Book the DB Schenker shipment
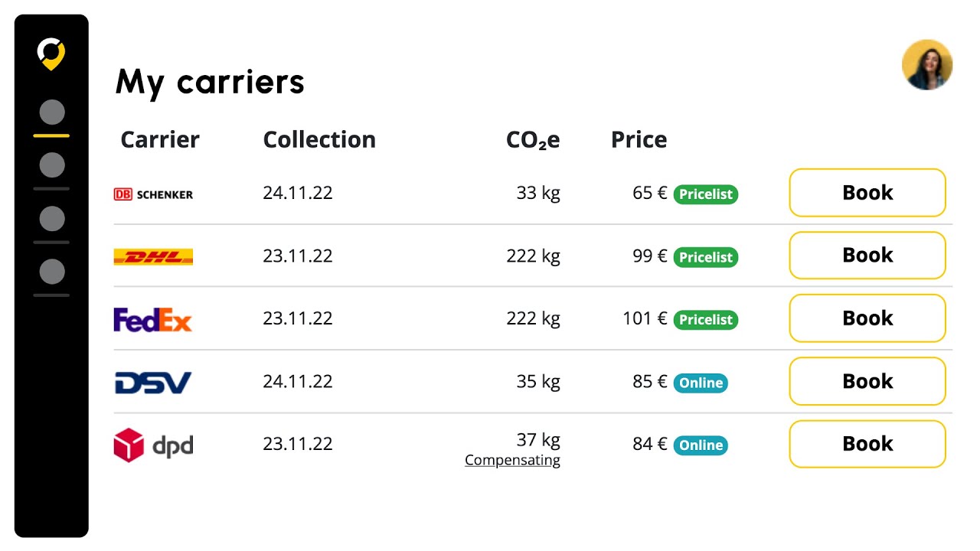 click(867, 193)
